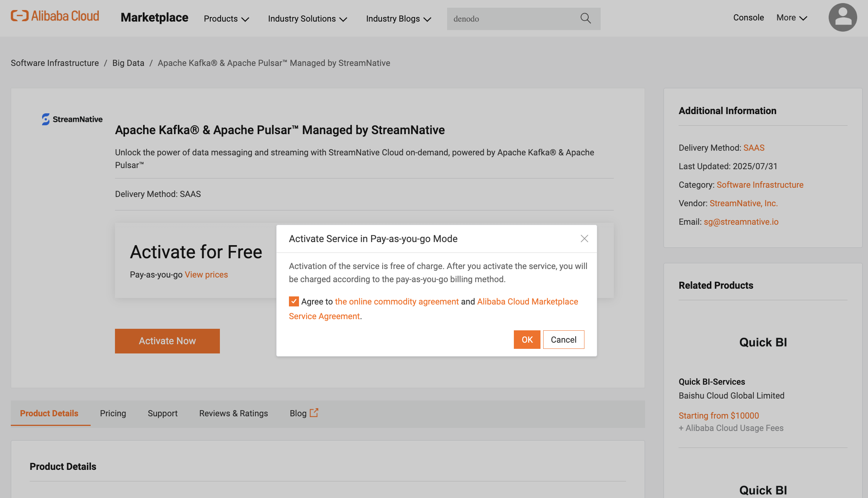The width and height of the screenshot is (868, 498).
Task: Click Software Infrastructure breadcrumb
Action: (55, 63)
